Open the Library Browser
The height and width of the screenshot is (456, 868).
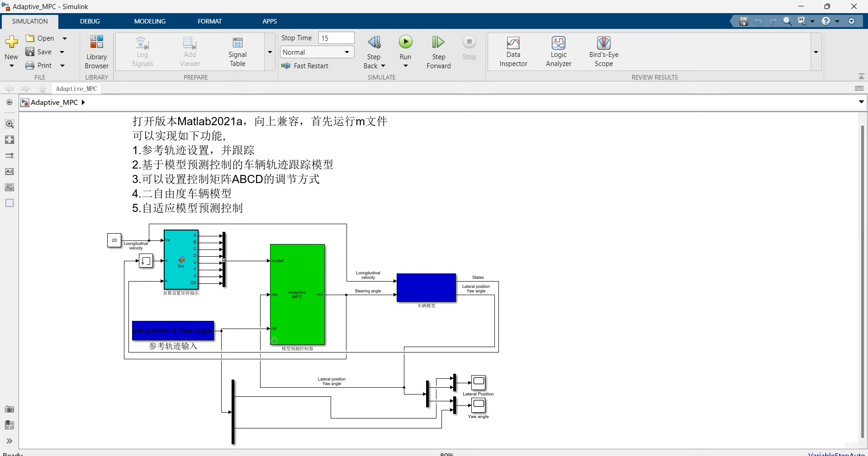(x=96, y=52)
